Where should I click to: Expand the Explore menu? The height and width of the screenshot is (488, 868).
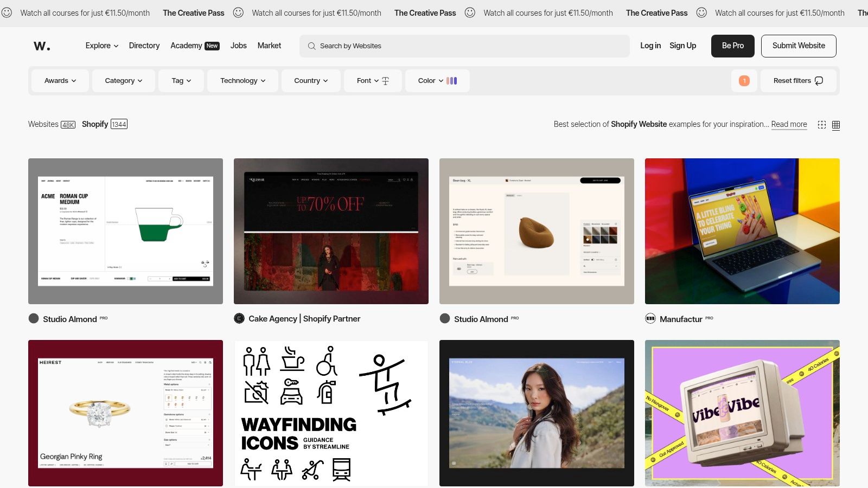tap(102, 46)
